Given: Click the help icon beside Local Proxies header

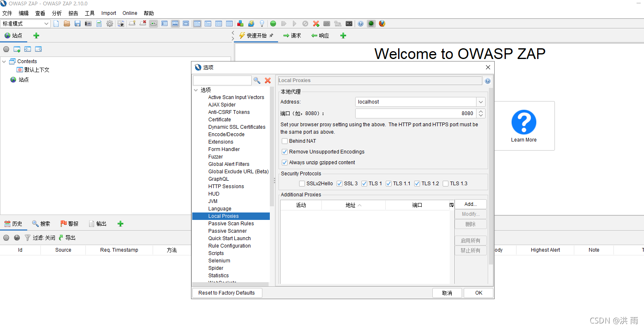Looking at the screenshot, I should click(x=488, y=81).
